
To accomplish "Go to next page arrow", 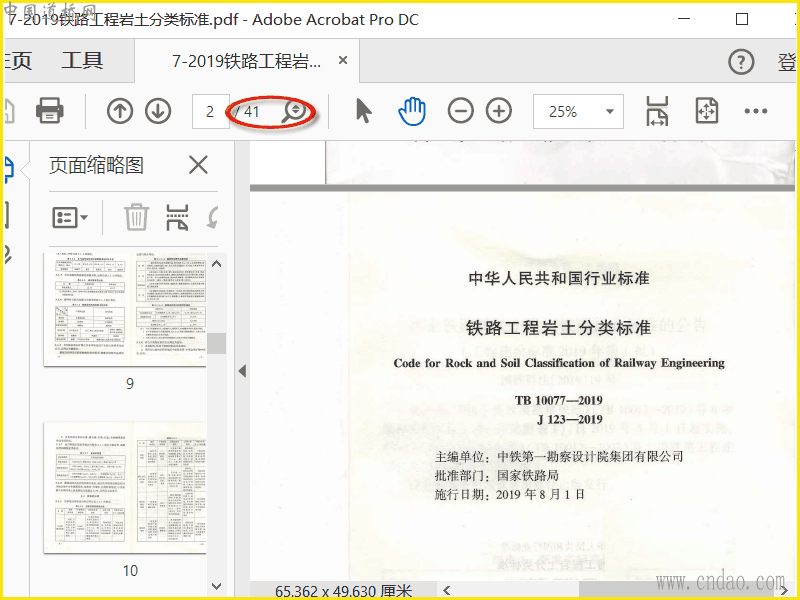I will coord(158,111).
